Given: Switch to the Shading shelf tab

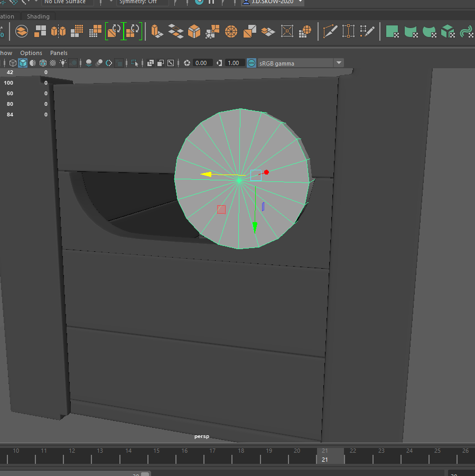Looking at the screenshot, I should pos(38,16).
